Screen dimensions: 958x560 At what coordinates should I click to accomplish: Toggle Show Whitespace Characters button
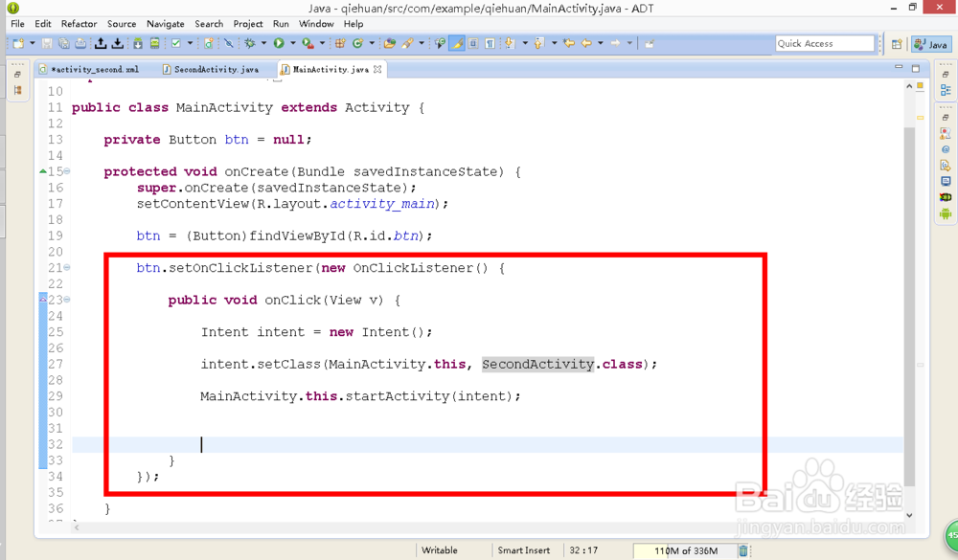490,43
